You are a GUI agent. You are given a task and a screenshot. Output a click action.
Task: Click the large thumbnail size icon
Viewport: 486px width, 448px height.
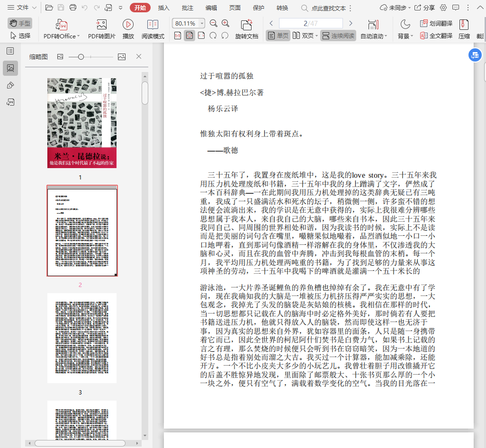(x=122, y=57)
